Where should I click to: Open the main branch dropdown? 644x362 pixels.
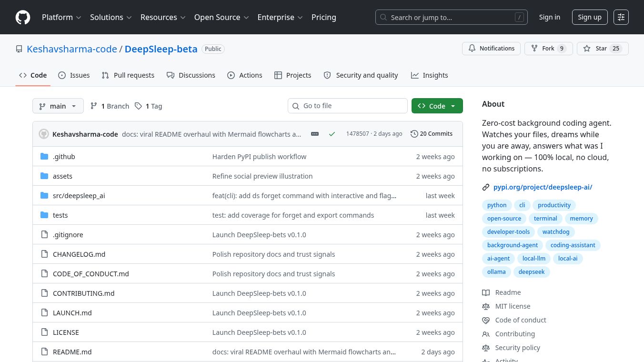(x=58, y=106)
